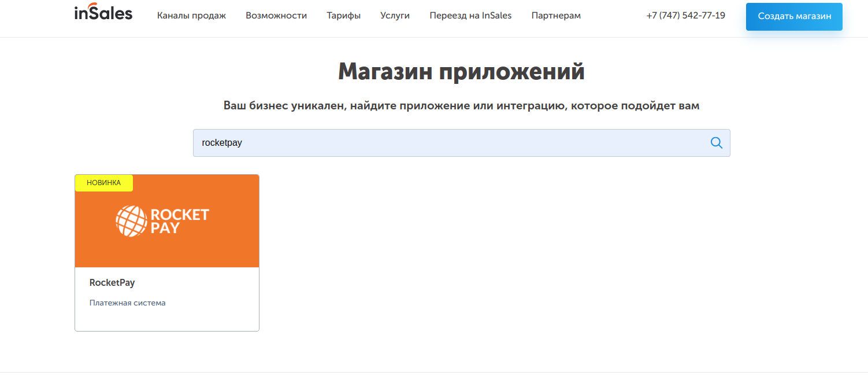This screenshot has width=868, height=379.
Task: Call the +7 (747) 542-77-19 phone link
Action: pos(686,16)
